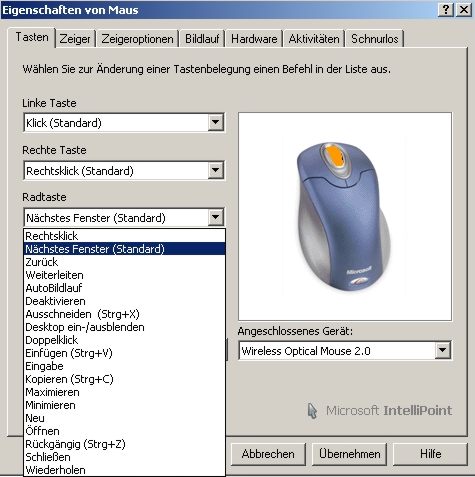
Task: Open the Angeschlossenes Gerät device dropdown
Action: click(442, 350)
